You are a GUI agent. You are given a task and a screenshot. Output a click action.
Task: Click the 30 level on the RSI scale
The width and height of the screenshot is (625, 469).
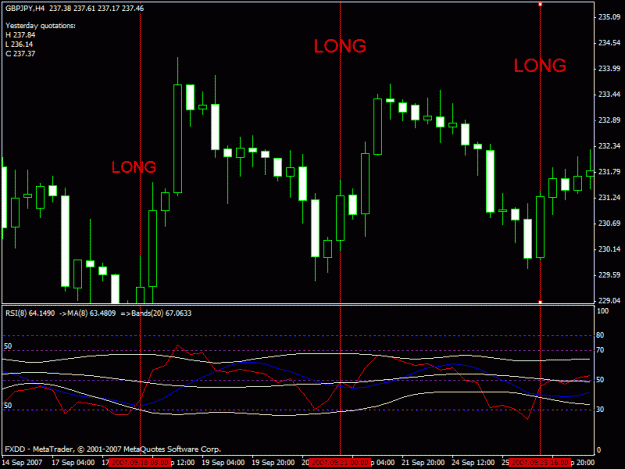pos(600,410)
